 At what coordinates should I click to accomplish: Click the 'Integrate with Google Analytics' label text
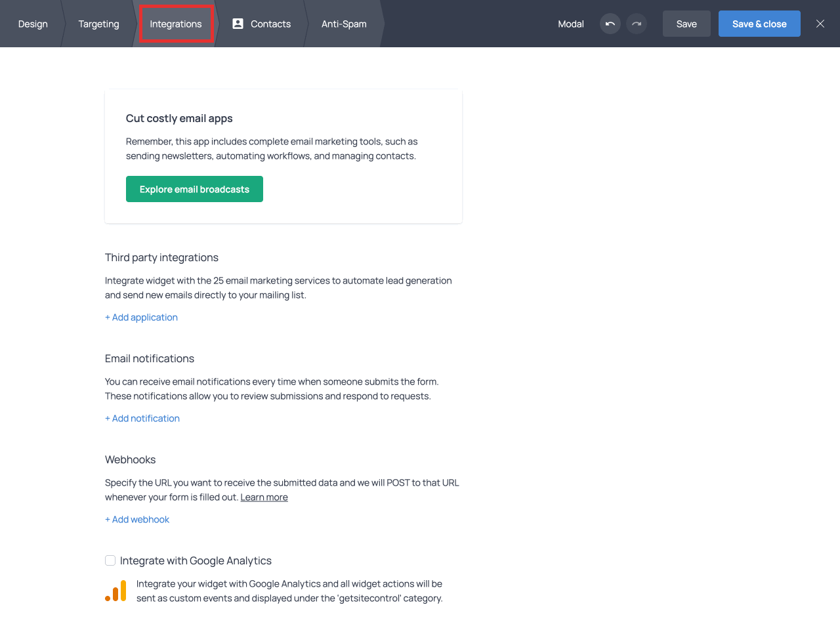pos(196,560)
